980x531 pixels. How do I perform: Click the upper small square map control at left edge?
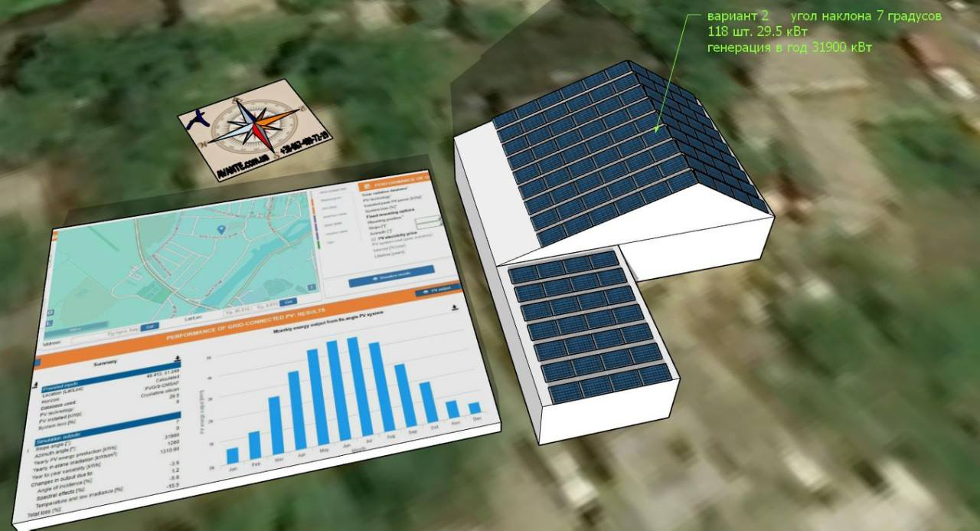[x=51, y=313]
